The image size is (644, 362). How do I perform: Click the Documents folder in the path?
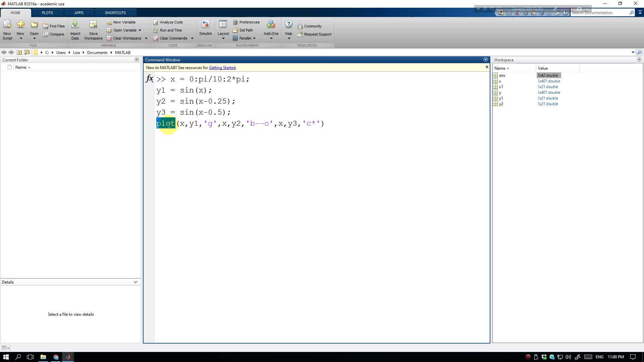tap(97, 53)
